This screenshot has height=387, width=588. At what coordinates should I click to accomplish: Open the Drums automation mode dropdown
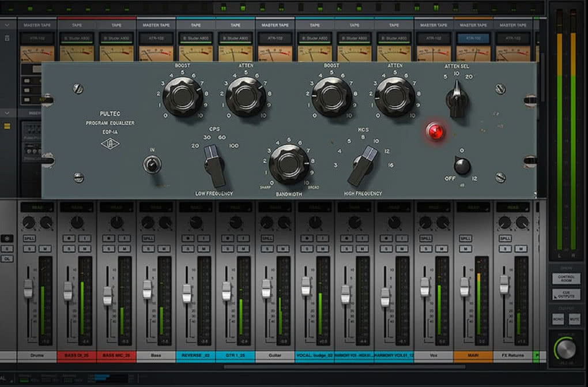37,207
